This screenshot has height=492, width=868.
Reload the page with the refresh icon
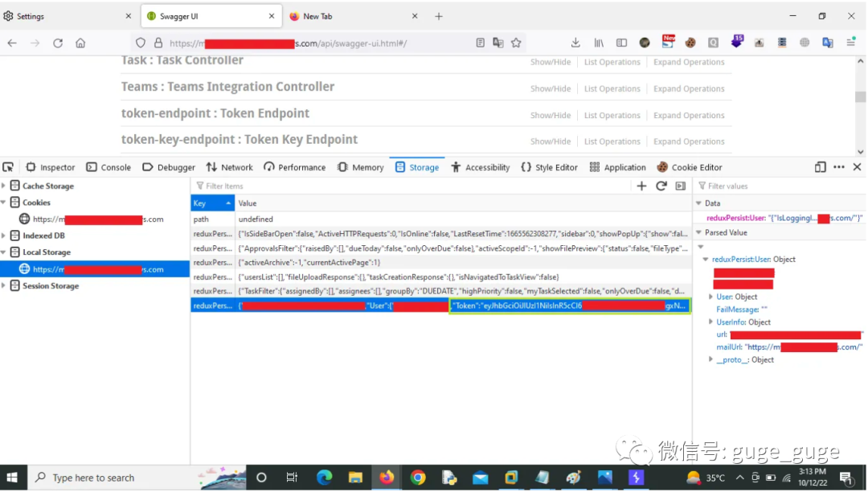58,43
